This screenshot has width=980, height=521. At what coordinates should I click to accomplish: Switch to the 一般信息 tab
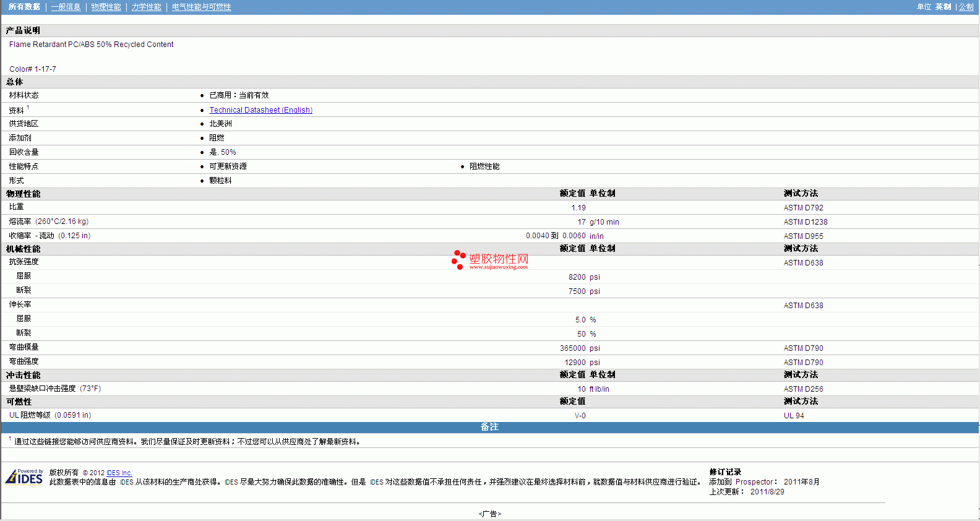pyautogui.click(x=66, y=7)
